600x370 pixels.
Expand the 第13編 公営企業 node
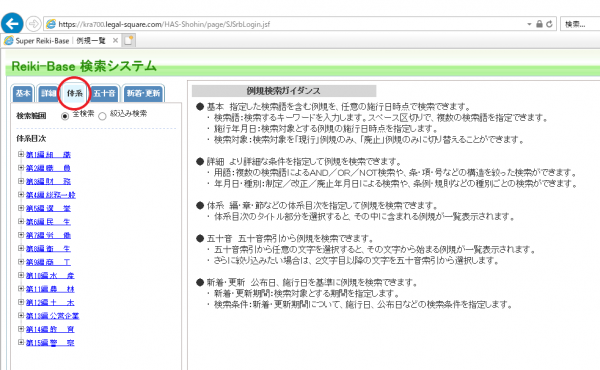coord(21,315)
